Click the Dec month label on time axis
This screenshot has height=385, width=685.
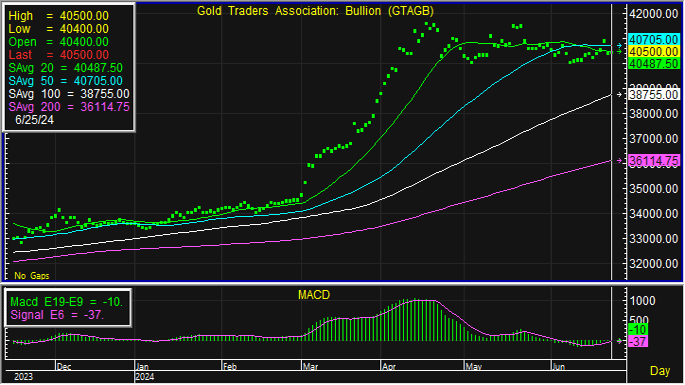pyautogui.click(x=64, y=367)
